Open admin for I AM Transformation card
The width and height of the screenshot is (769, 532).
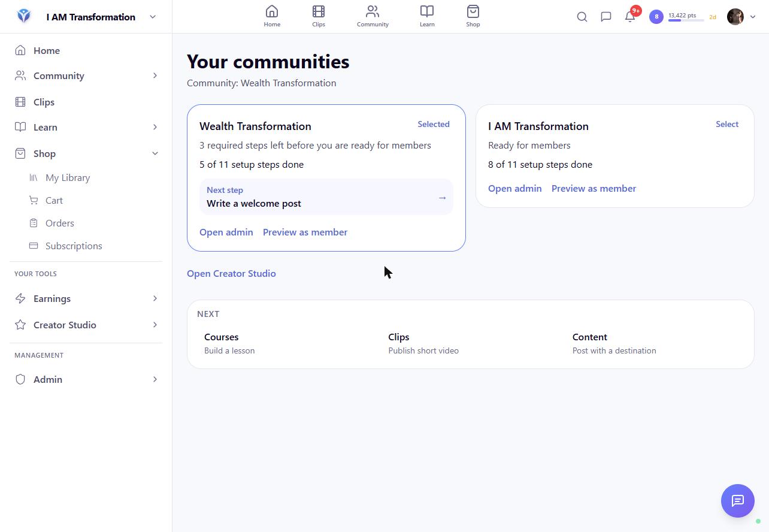coord(515,188)
